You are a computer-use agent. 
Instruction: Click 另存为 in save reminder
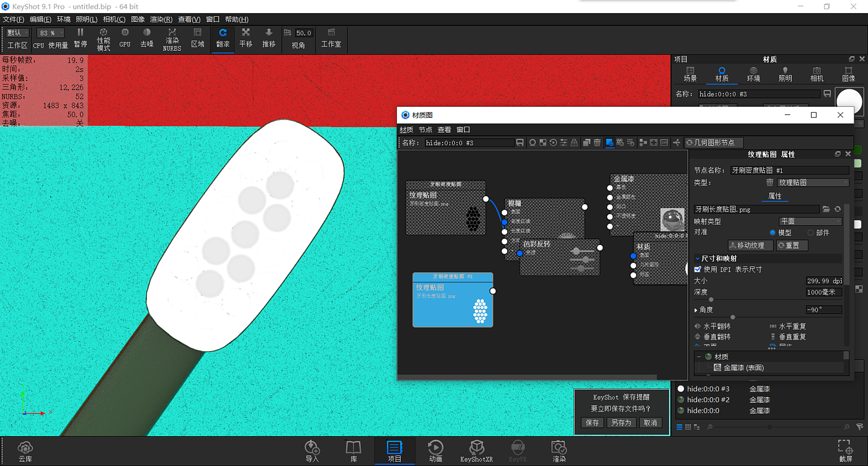tap(621, 423)
